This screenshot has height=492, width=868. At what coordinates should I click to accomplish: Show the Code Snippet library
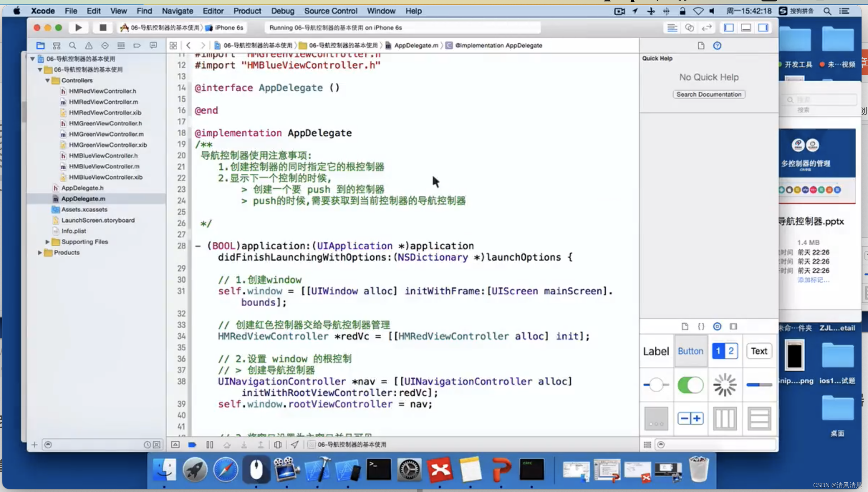tap(701, 326)
